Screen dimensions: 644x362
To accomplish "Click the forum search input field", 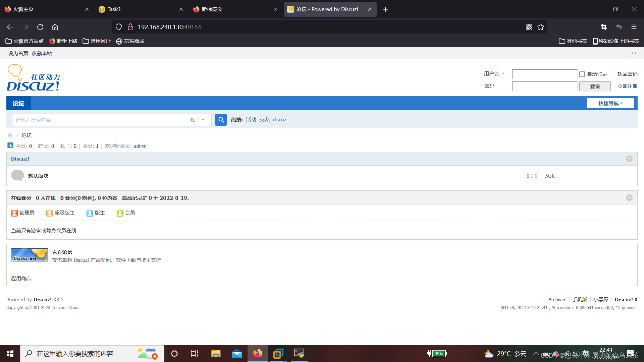I will 99,120.
